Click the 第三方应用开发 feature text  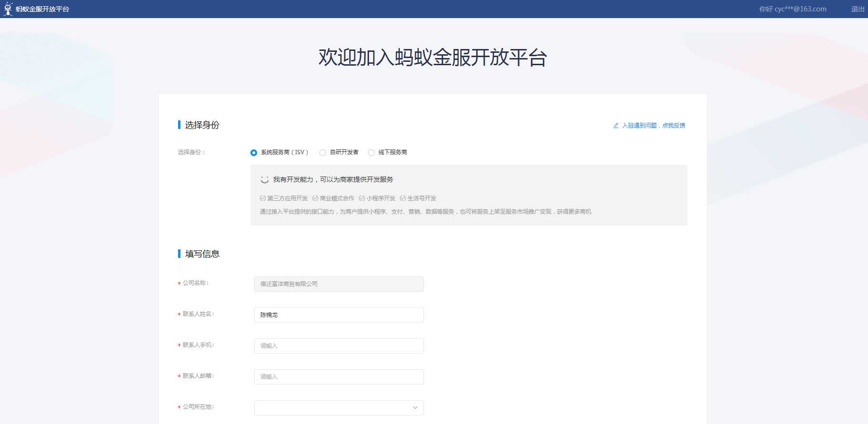[288, 198]
